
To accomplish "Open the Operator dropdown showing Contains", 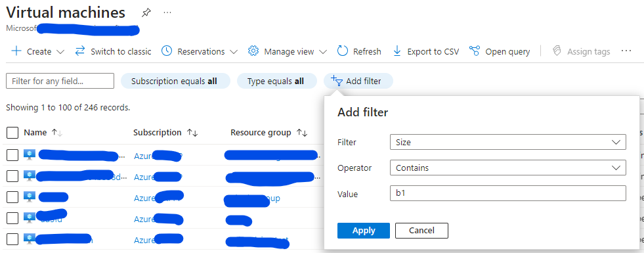I will (507, 168).
